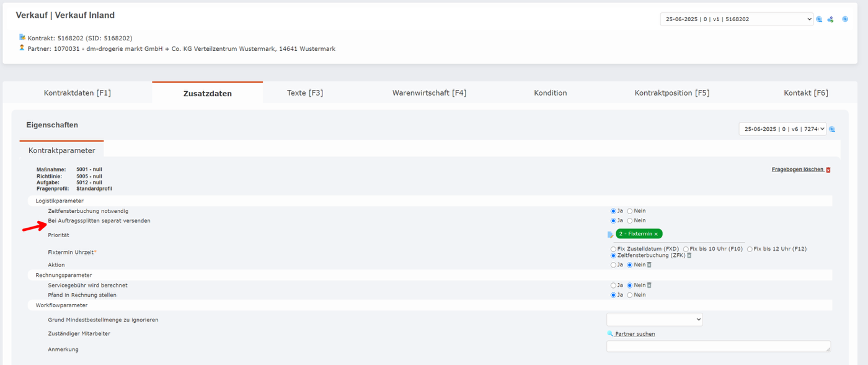Click the Partner suchen link
The height and width of the screenshot is (365, 868).
[x=635, y=334]
